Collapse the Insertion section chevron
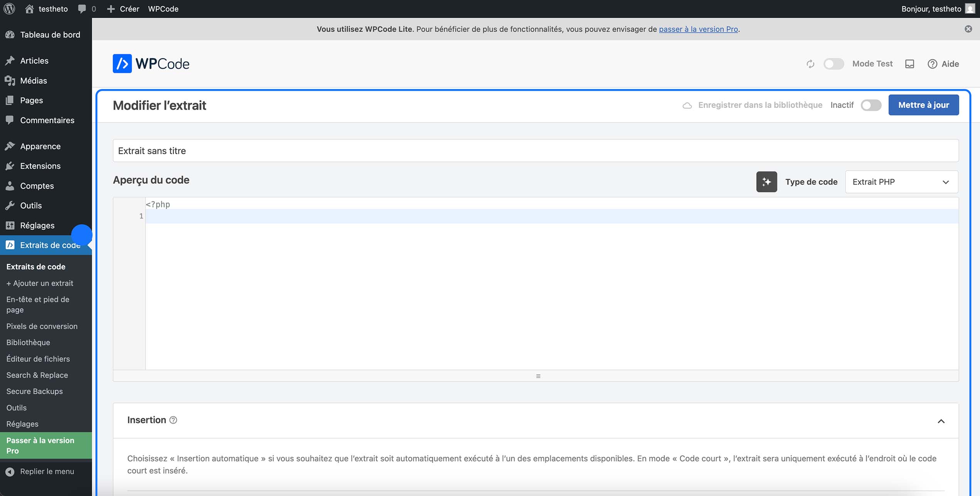 pos(941,421)
